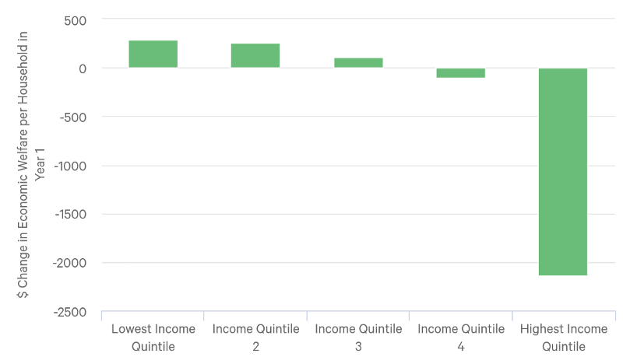Click the 'Year 1' part of axis title

tap(40, 164)
